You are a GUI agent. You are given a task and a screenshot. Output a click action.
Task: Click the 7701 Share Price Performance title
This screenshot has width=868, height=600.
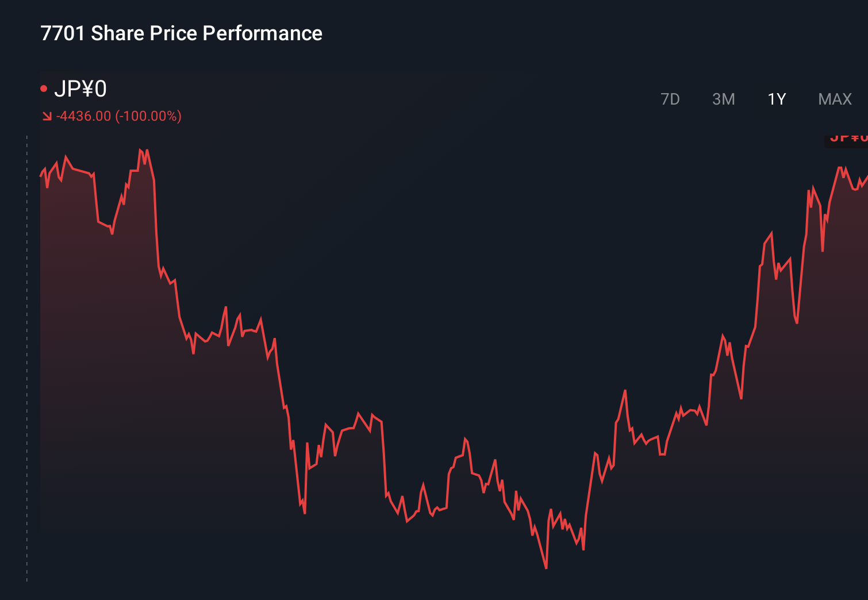181,33
